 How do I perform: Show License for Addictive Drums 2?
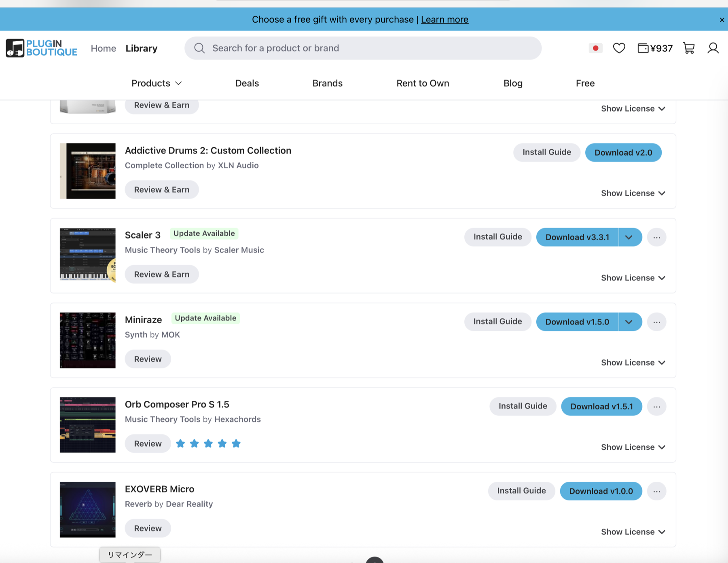(633, 193)
